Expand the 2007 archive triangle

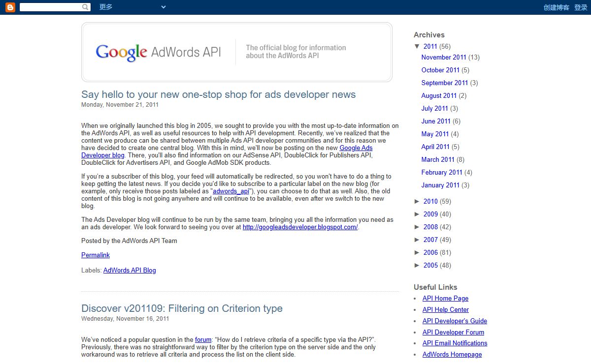coord(417,240)
